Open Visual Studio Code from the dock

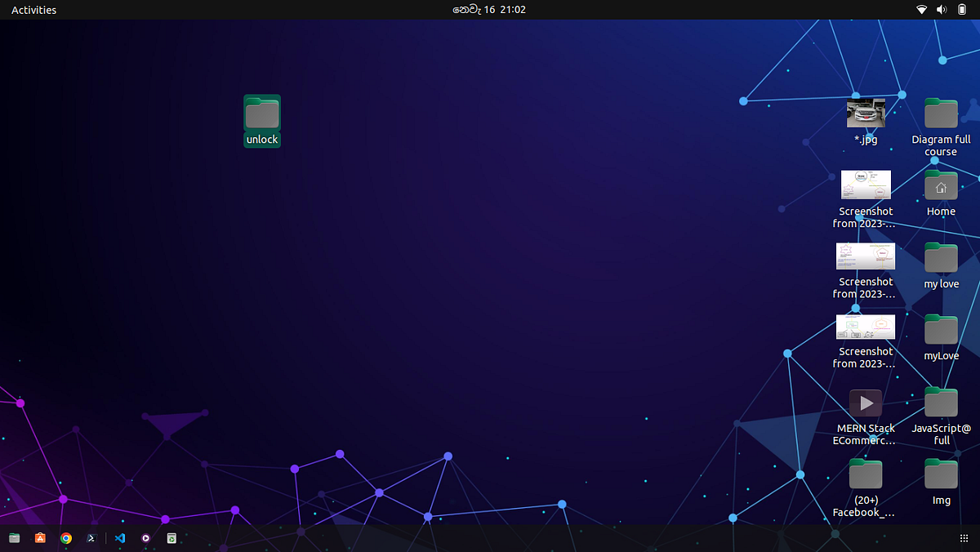point(119,538)
